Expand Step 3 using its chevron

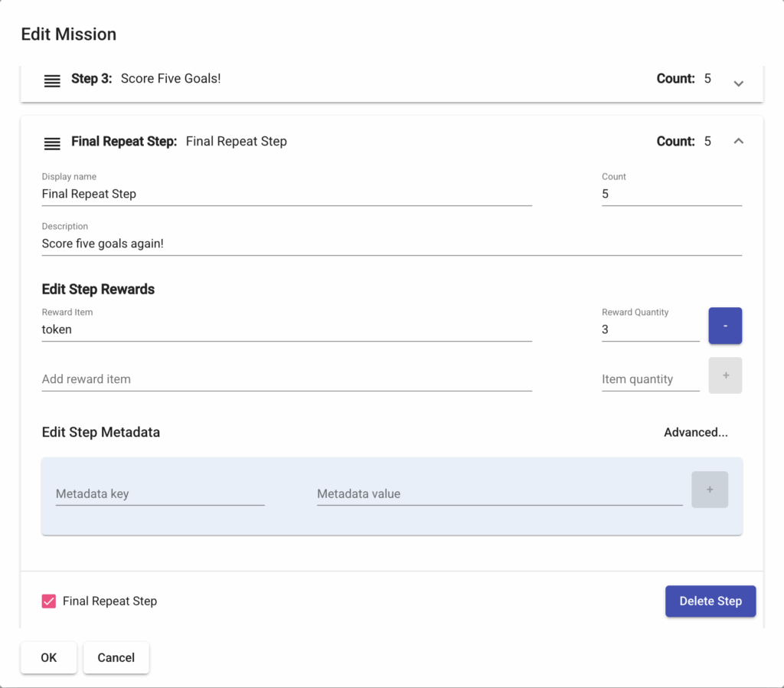click(738, 83)
